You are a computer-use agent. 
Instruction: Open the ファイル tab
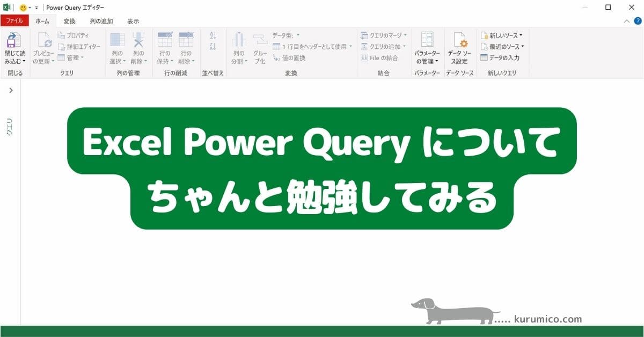(x=14, y=21)
